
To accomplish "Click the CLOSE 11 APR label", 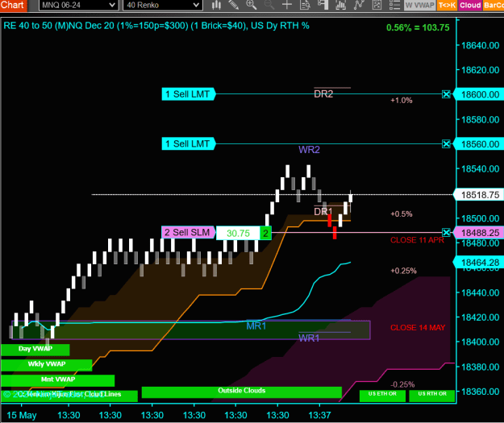I will [417, 240].
